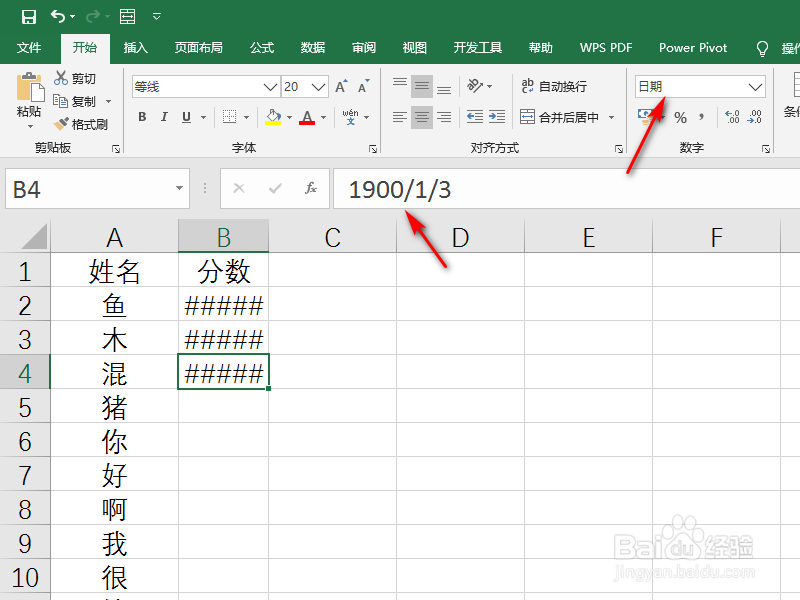The width and height of the screenshot is (800, 600).
Task: Open the 帮助 tab
Action: 541,48
